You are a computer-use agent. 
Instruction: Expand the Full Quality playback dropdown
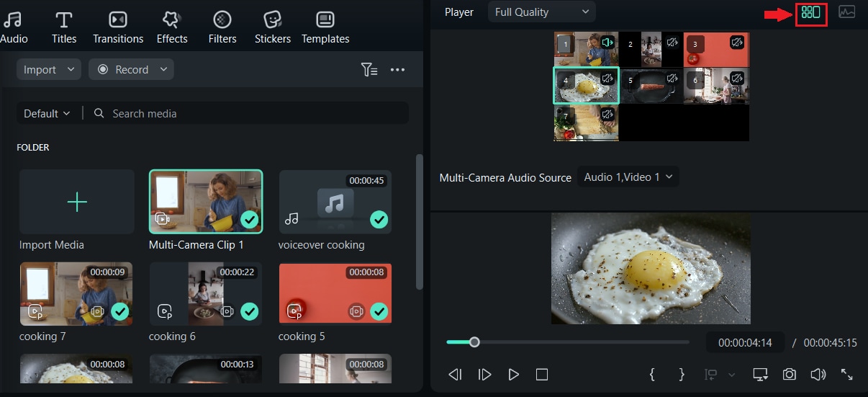542,12
